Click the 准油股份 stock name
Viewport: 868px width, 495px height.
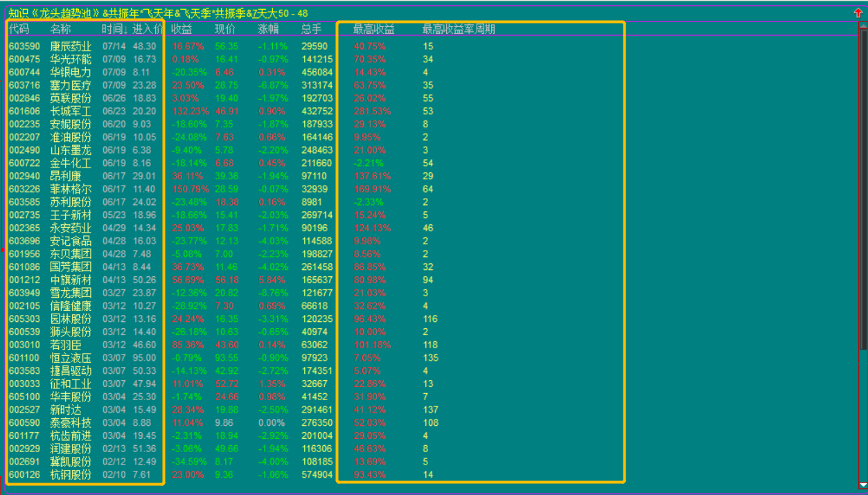tap(71, 137)
